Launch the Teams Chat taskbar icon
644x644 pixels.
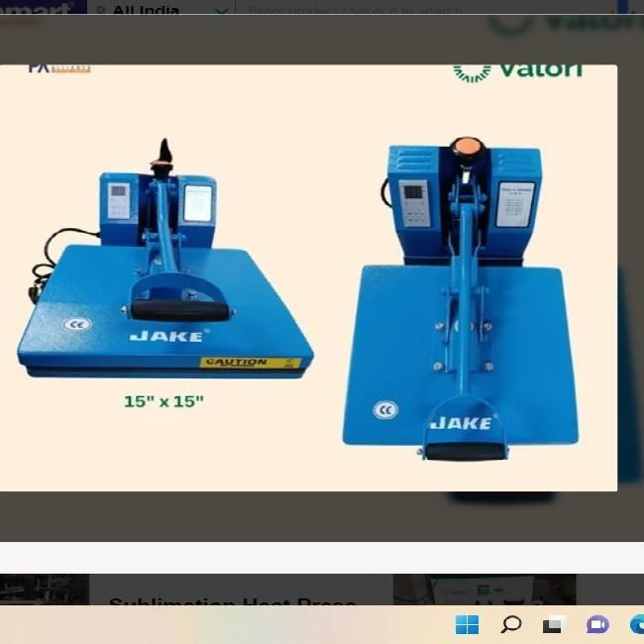click(596, 624)
